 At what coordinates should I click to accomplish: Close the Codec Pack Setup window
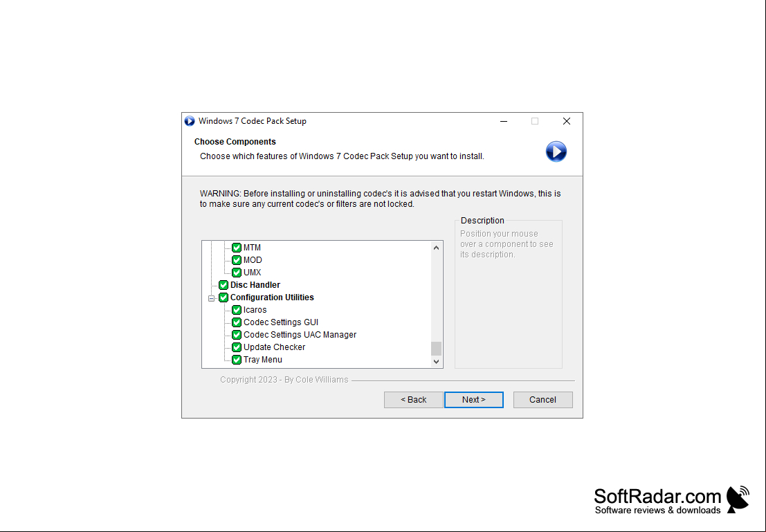tap(567, 121)
